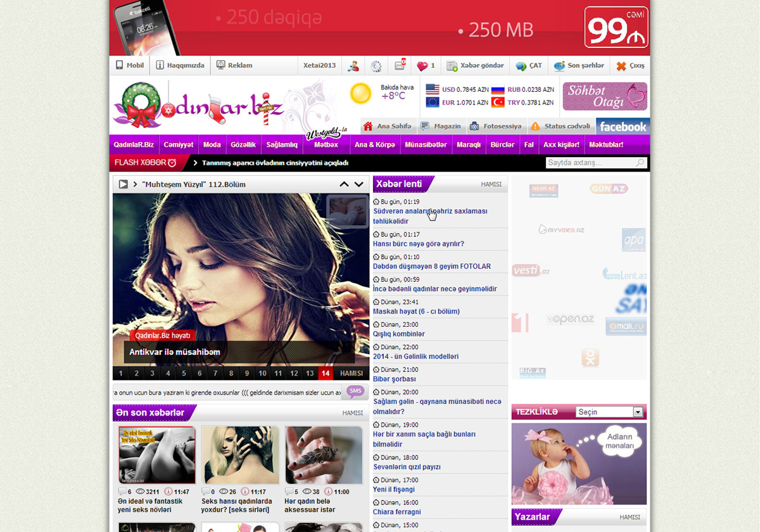Screen dimensions: 760x532
Task: Open the Facebook button
Action: [623, 127]
